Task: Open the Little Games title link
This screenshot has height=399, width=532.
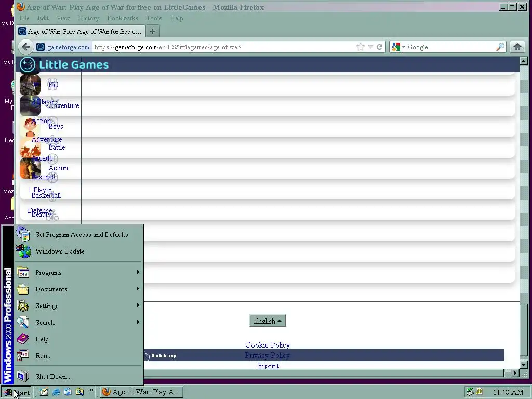Action: (74, 64)
